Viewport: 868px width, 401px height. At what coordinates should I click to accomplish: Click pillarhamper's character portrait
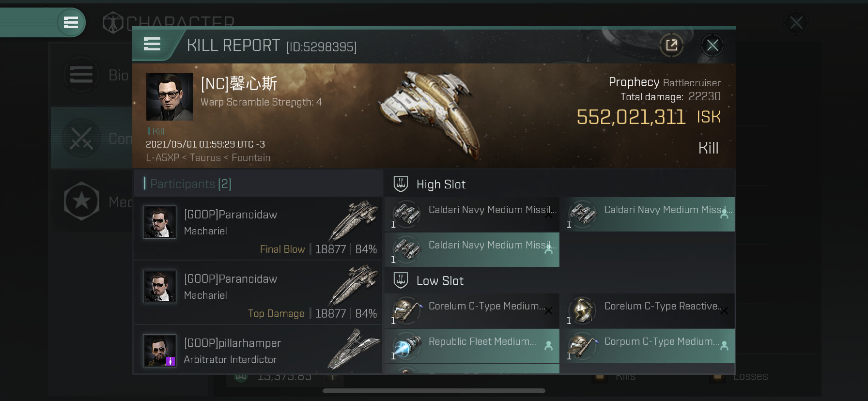(159, 351)
